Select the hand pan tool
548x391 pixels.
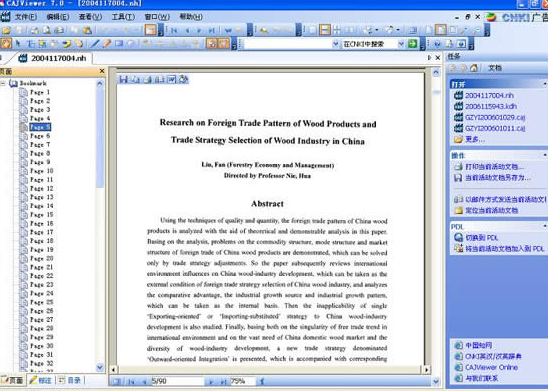pyautogui.click(x=6, y=44)
